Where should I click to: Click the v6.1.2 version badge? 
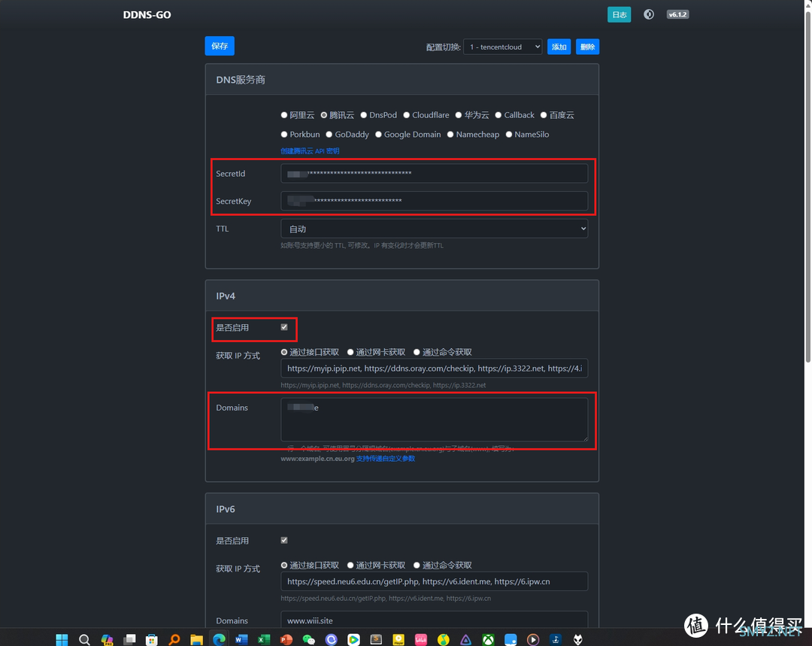677,14
